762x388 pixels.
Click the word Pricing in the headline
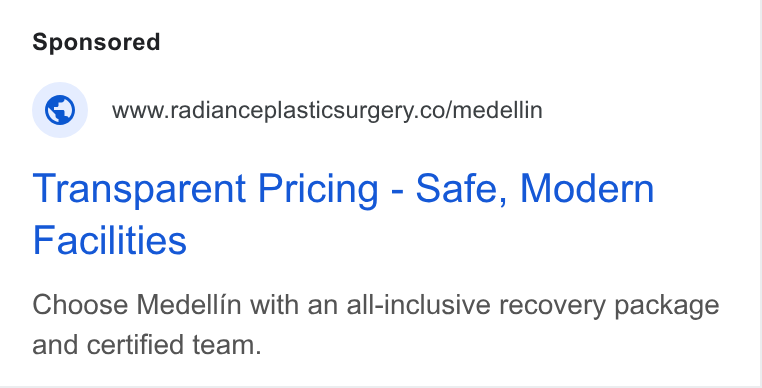tap(318, 190)
